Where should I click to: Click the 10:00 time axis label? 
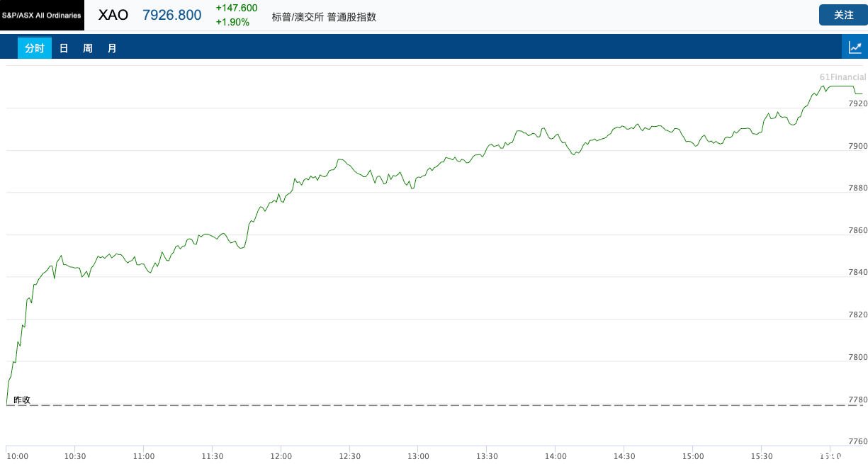tap(17, 456)
